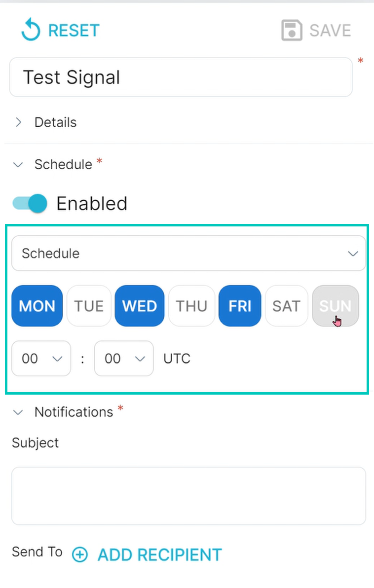Select the SUN day button
The image size is (374, 588).
point(336,306)
